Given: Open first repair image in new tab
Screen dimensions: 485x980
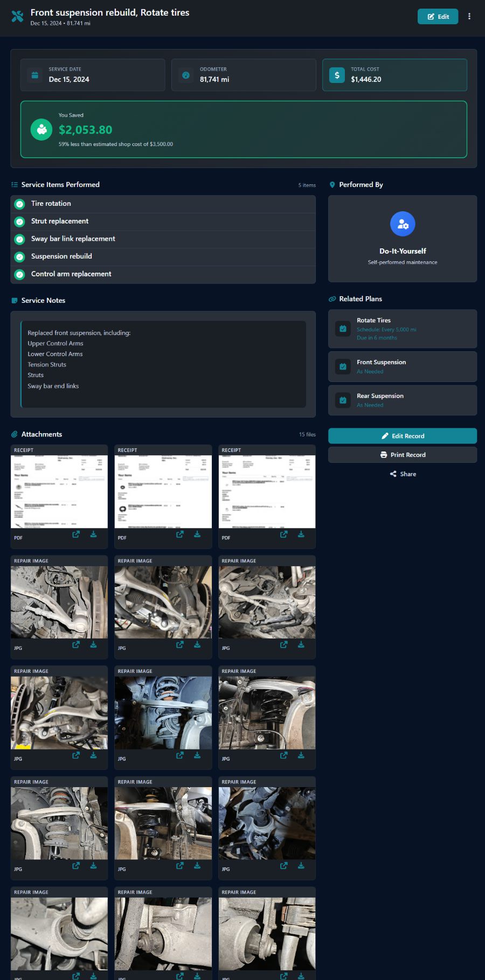Looking at the screenshot, I should [76, 645].
